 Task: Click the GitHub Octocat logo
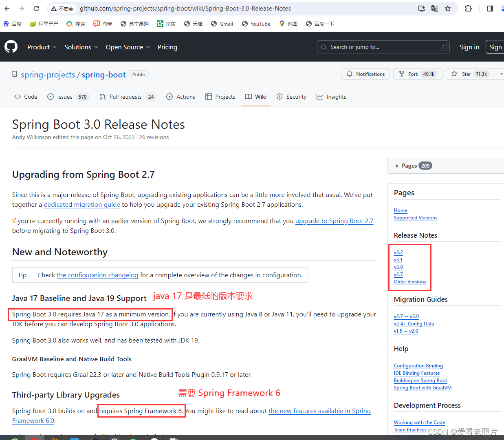[11, 47]
